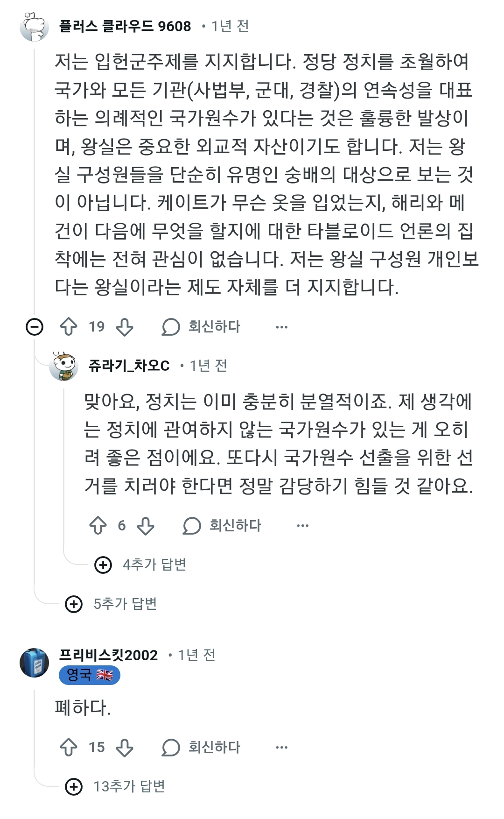The image size is (504, 819).
Task: Upvote the comment with 19 votes
Action: click(x=69, y=327)
